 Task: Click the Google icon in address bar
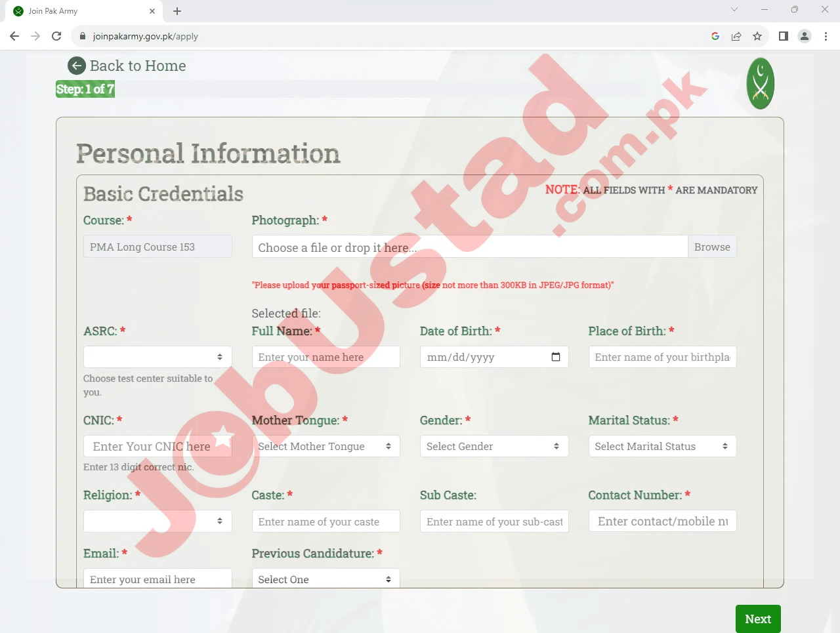coord(715,36)
